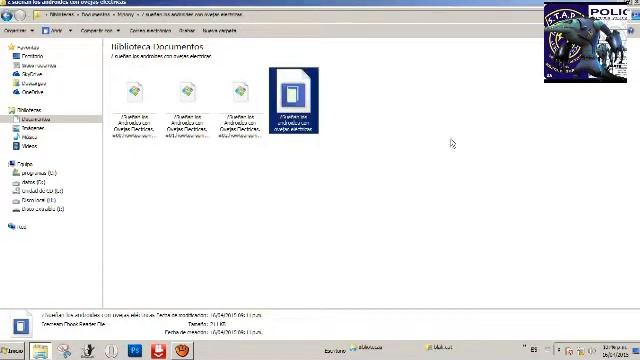Click the ebook icon in the details pane
Viewport: 640px width, 360px height.
21,325
